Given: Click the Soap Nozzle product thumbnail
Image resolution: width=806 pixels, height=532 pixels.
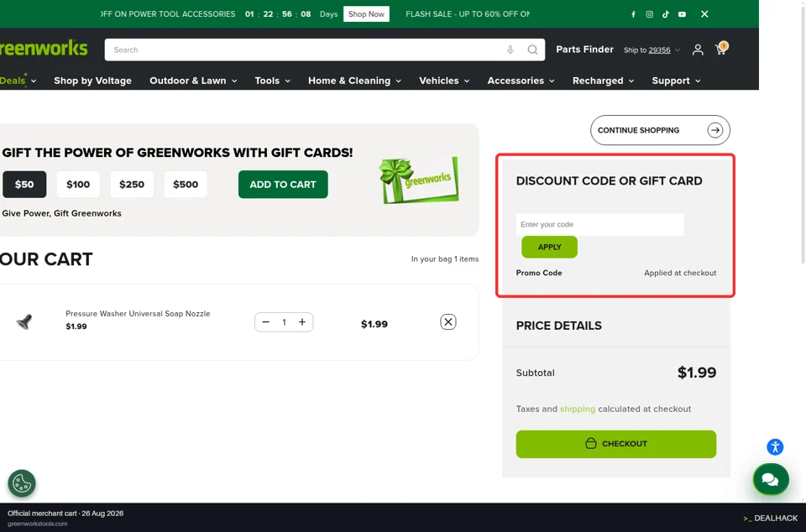Looking at the screenshot, I should pyautogui.click(x=24, y=322).
